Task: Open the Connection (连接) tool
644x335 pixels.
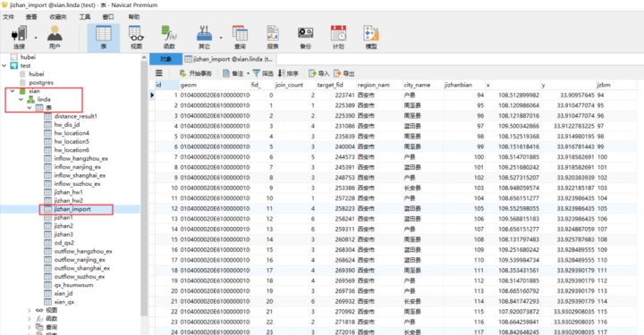Action: pyautogui.click(x=19, y=38)
